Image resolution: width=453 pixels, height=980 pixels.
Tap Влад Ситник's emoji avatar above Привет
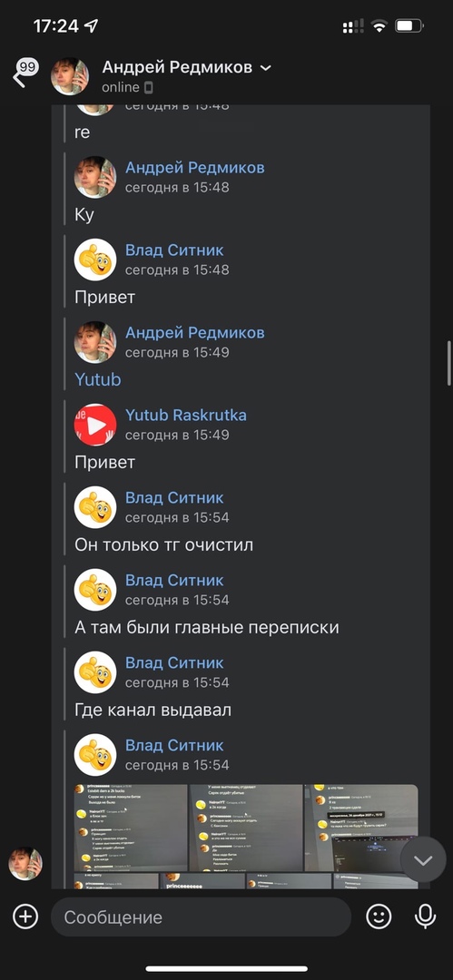95,260
